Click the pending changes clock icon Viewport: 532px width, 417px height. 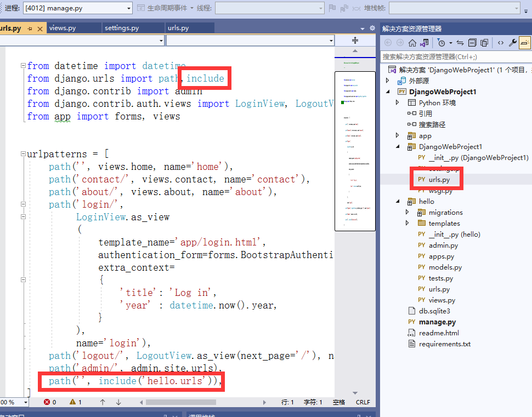442,43
